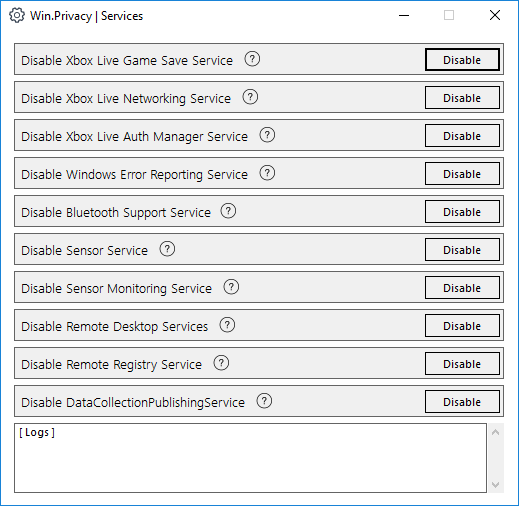Disable the Sensor Monitoring Service
Viewport: 519px width, 506px height.
pyautogui.click(x=462, y=288)
